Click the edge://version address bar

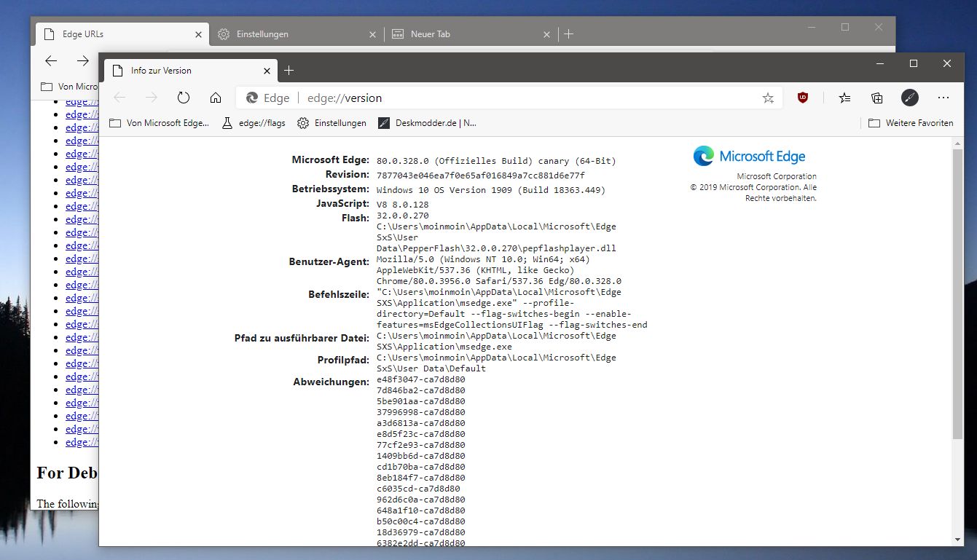point(509,98)
